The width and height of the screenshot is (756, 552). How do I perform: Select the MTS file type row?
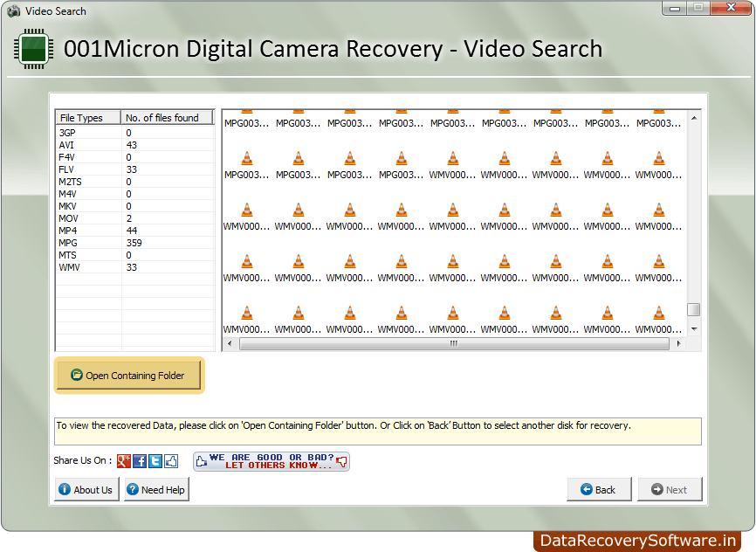pyautogui.click(x=135, y=255)
